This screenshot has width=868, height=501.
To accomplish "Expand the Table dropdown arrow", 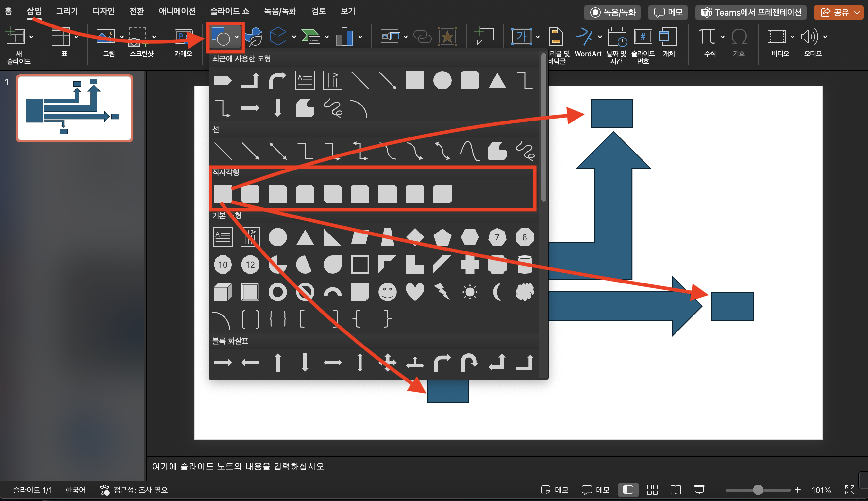I will coord(76,37).
